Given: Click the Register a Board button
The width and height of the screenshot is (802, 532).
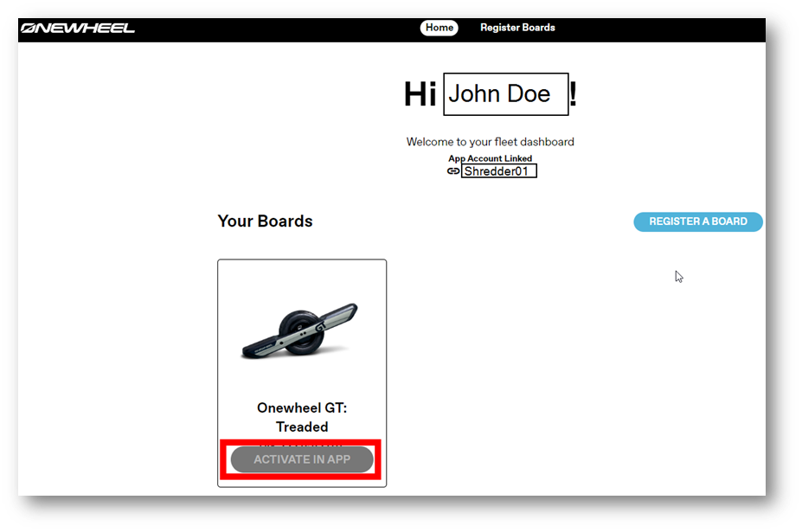Looking at the screenshot, I should click(x=698, y=221).
